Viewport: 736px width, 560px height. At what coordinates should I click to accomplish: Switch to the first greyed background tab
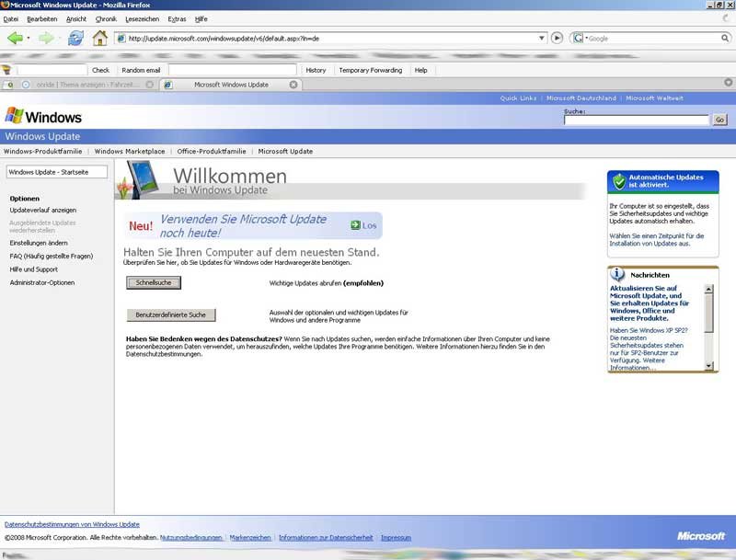(x=87, y=85)
